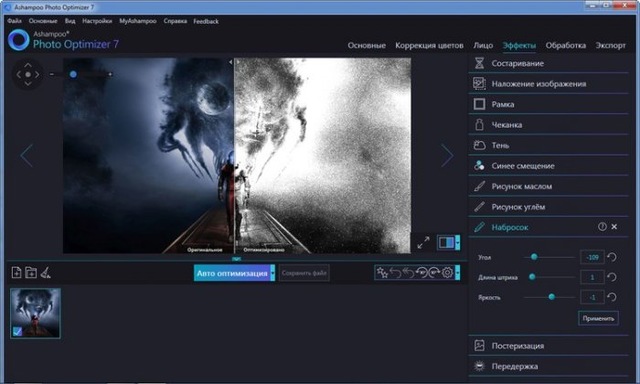Switch to the Основные tab beside Коррекция цветов
The width and height of the screenshot is (640, 384).
pyautogui.click(x=367, y=45)
